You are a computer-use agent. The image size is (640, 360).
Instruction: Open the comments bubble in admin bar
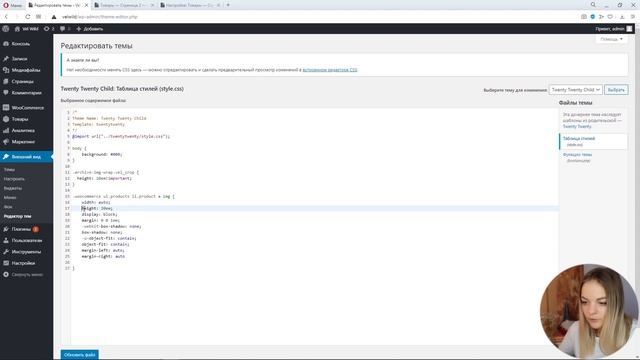coord(65,29)
